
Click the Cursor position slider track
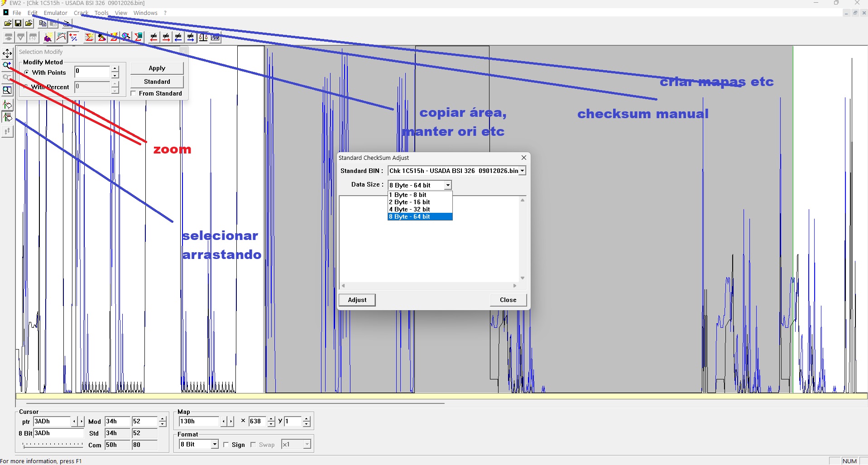[x=53, y=445]
